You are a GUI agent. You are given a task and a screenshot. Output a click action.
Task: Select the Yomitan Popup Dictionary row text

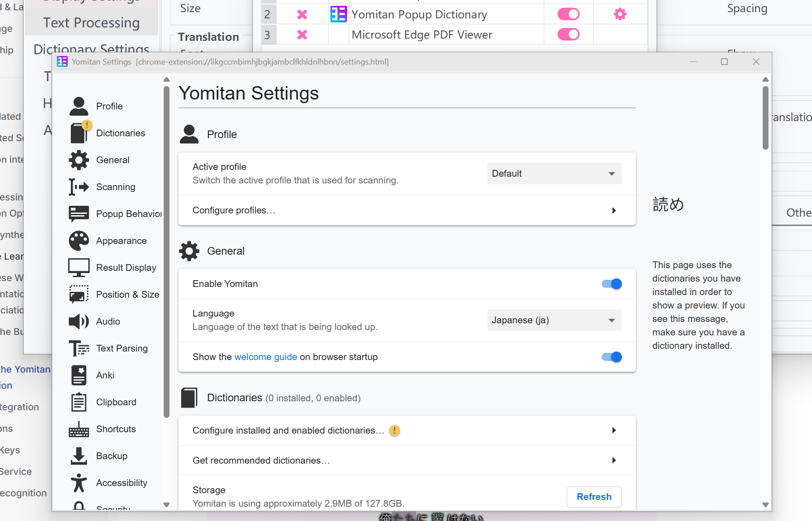coord(419,14)
